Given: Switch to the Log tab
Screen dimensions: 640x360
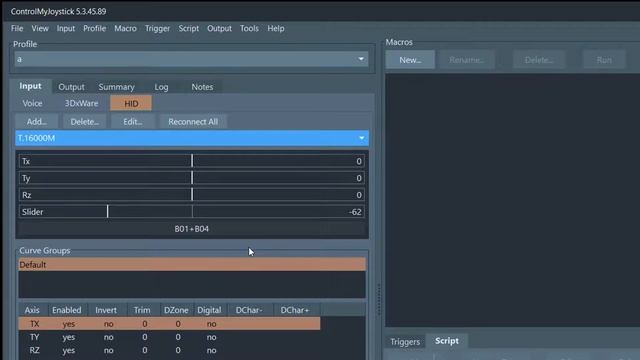Looking at the screenshot, I should tap(161, 87).
